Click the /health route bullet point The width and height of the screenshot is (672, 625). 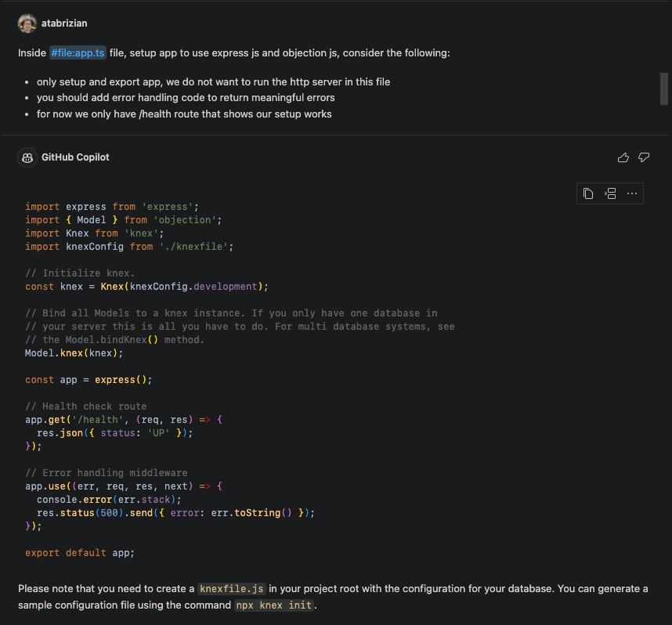click(184, 114)
